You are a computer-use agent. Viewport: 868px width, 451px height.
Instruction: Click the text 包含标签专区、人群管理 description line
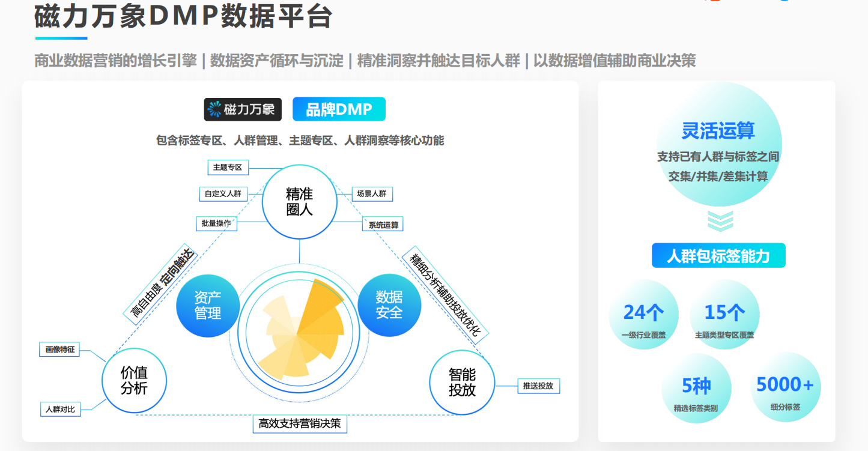click(x=300, y=141)
